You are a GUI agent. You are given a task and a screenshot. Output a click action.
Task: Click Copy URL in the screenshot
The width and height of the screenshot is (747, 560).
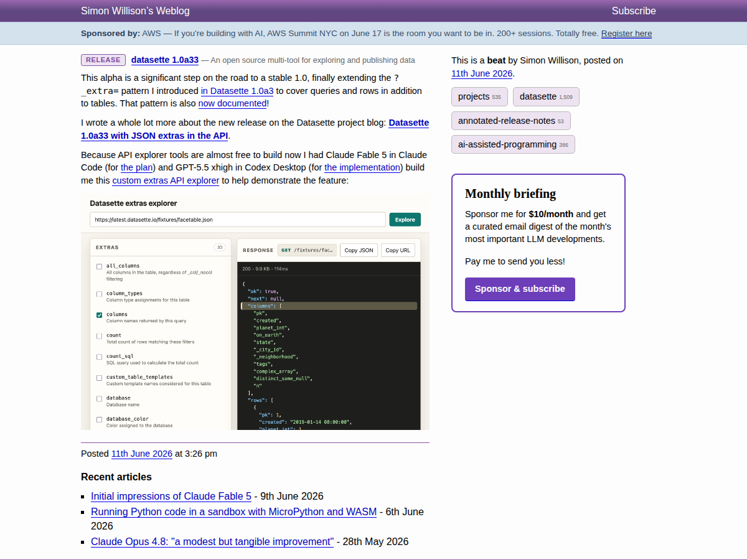pyautogui.click(x=398, y=250)
